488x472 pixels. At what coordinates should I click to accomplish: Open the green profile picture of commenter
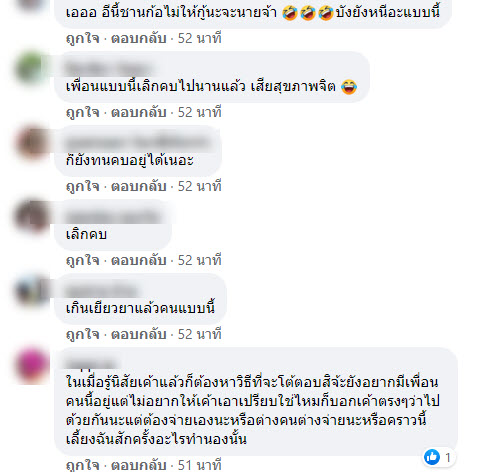(31, 68)
